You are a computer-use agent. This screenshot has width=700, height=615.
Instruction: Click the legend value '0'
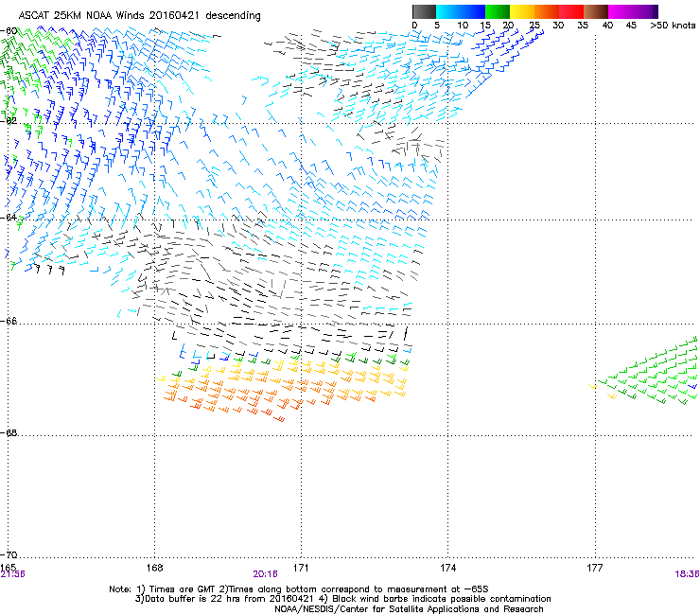coord(414,25)
